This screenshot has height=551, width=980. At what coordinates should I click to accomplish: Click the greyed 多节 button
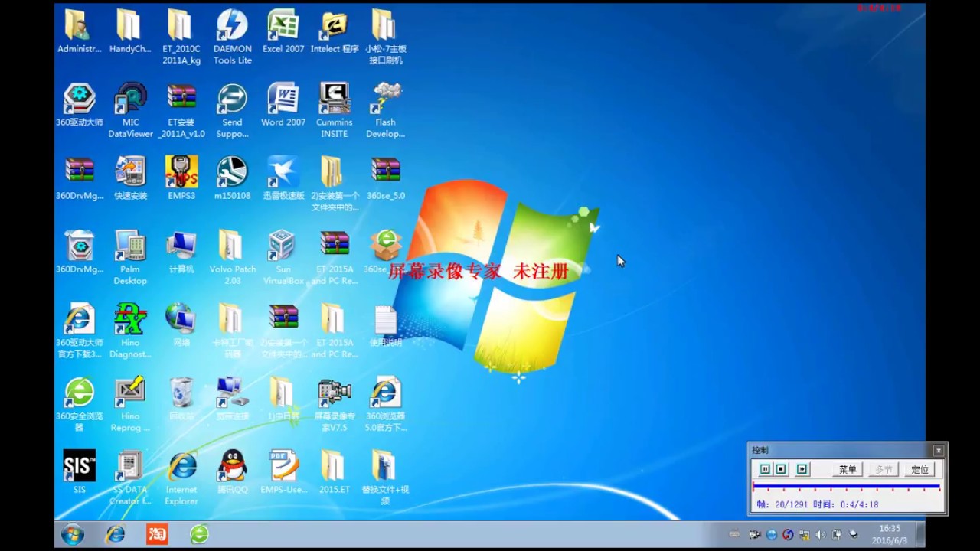pyautogui.click(x=884, y=469)
